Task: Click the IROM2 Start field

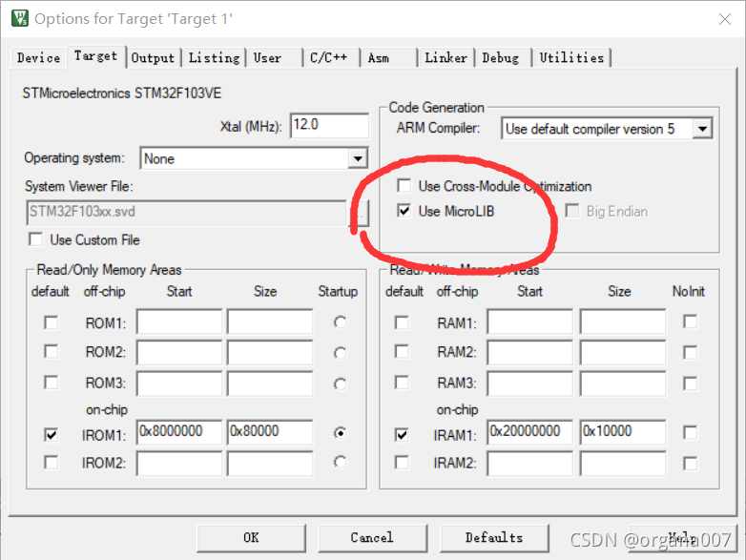Action: 179,464
